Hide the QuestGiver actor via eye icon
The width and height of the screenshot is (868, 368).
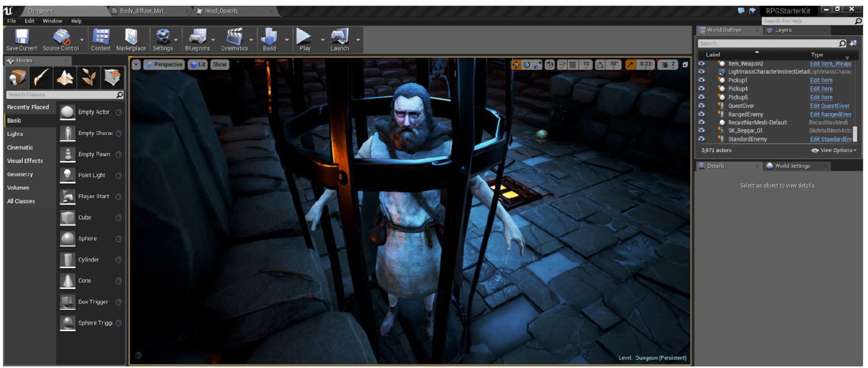(x=701, y=105)
